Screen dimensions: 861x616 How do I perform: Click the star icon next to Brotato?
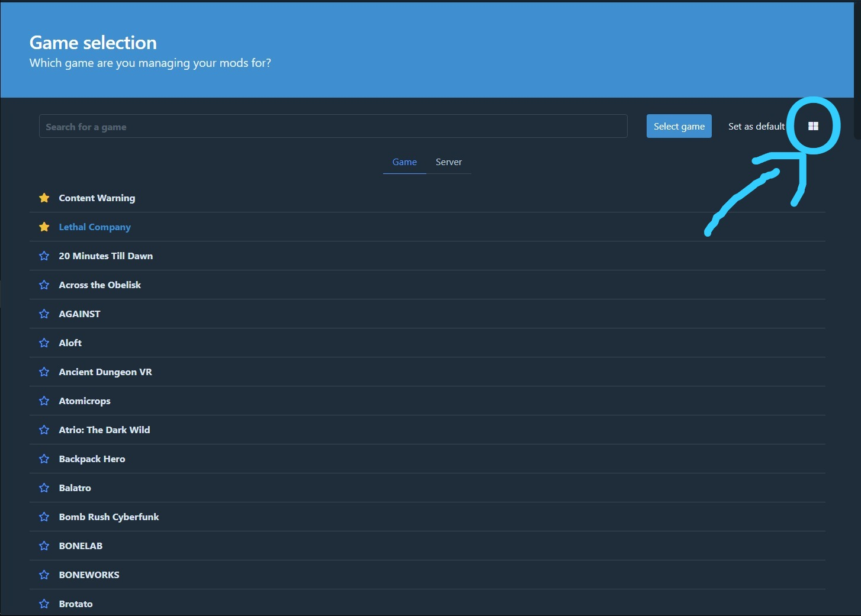(x=44, y=604)
